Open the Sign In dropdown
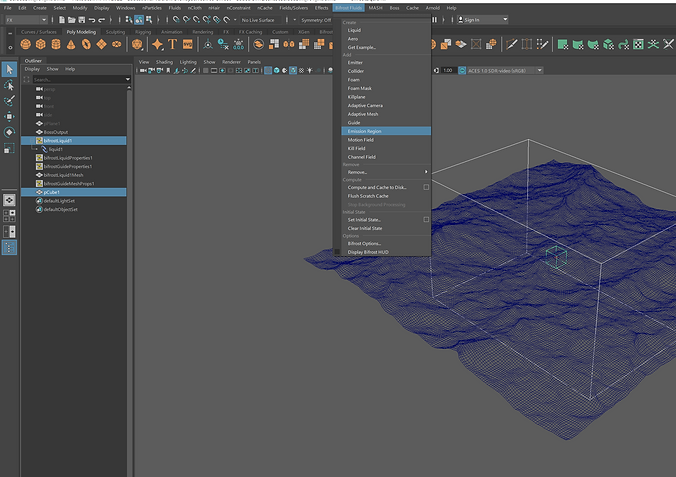676x477 pixels. 482,20
